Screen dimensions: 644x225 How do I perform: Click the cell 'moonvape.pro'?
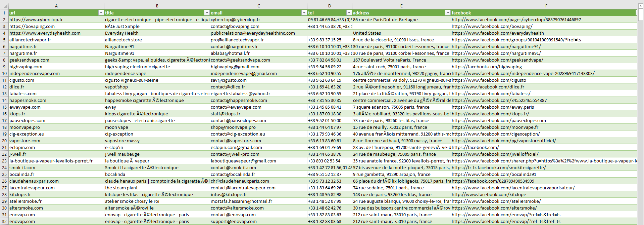[56, 127]
